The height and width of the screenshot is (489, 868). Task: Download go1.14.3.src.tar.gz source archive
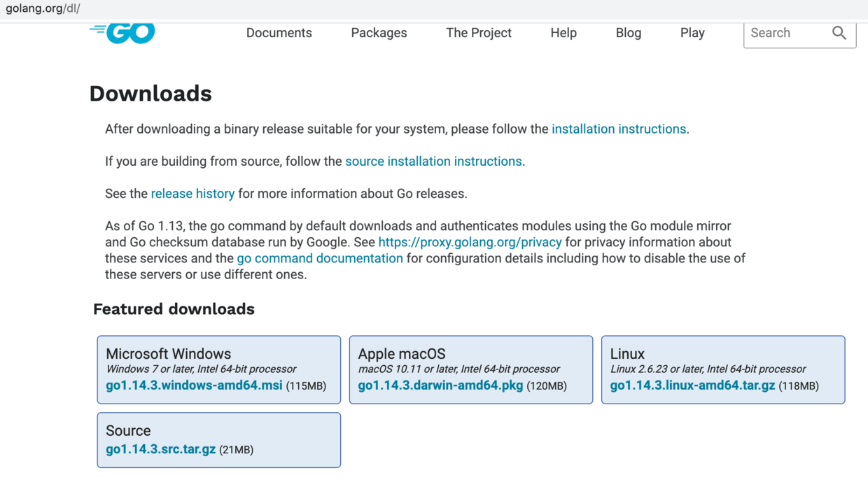point(160,449)
